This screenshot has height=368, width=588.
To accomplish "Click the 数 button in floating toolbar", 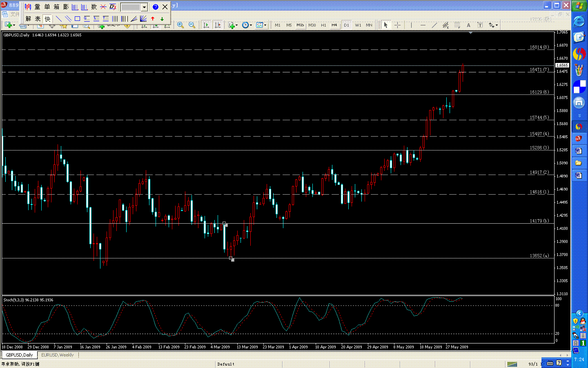I will 94,7.
